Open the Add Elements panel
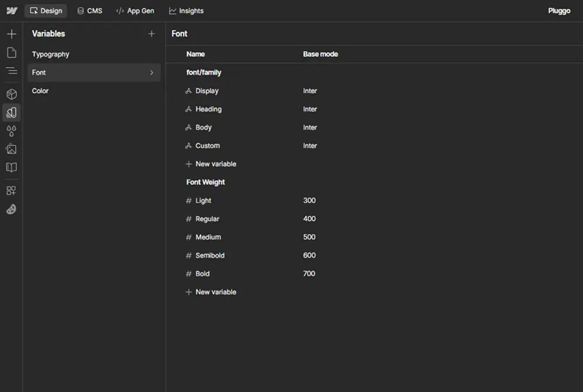Image resolution: width=583 pixels, height=392 pixels. point(11,34)
